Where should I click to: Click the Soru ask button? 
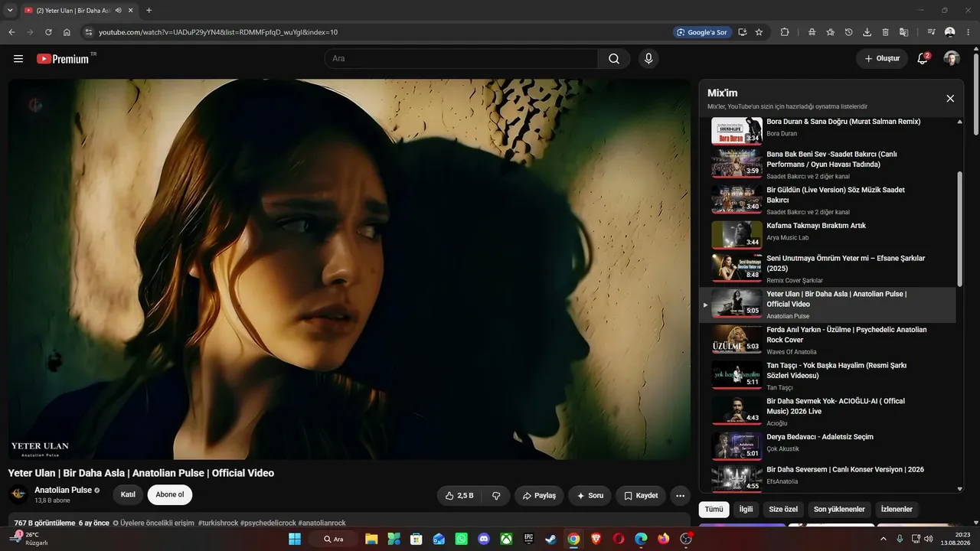[590, 496]
